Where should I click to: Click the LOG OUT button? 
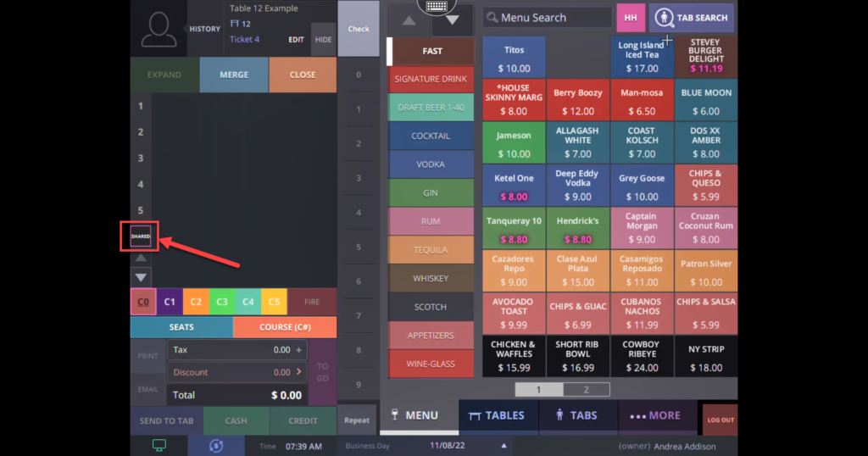coord(720,420)
